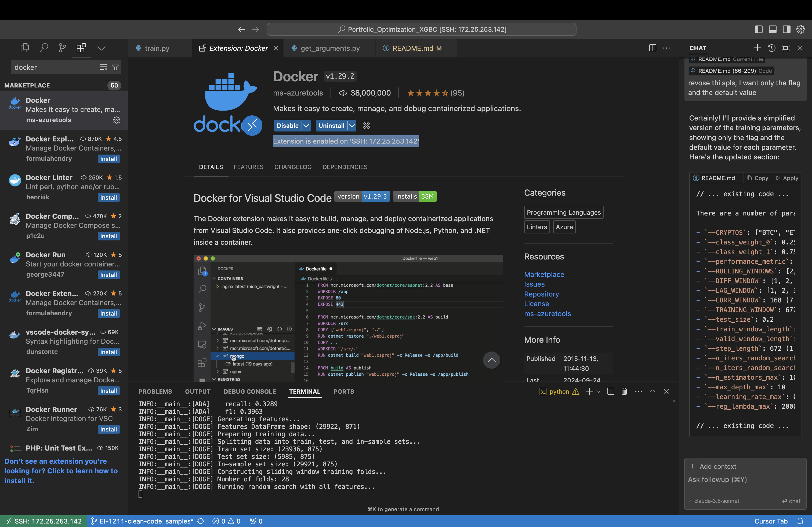This screenshot has height=527, width=812.
Task: Show chat history clock icon
Action: [x=771, y=48]
